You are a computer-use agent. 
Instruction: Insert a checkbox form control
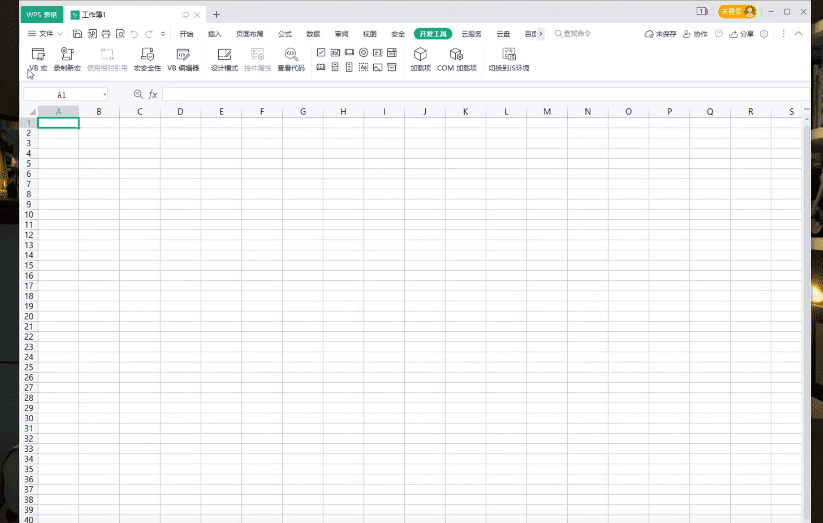(321, 52)
